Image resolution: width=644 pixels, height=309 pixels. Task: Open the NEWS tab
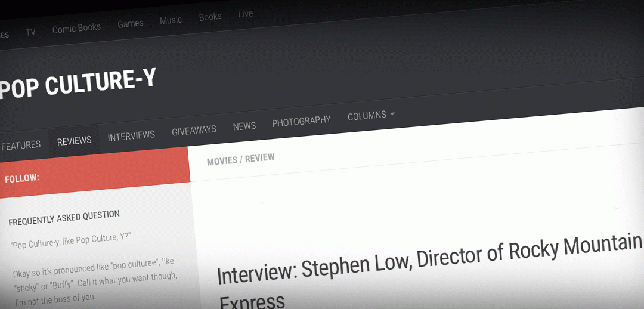pyautogui.click(x=244, y=126)
